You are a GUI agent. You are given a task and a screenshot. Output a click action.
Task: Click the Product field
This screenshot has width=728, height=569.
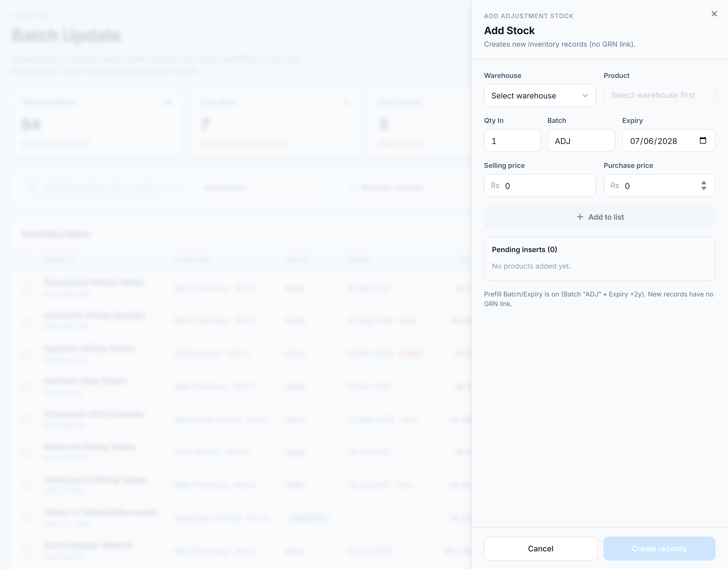click(x=659, y=95)
